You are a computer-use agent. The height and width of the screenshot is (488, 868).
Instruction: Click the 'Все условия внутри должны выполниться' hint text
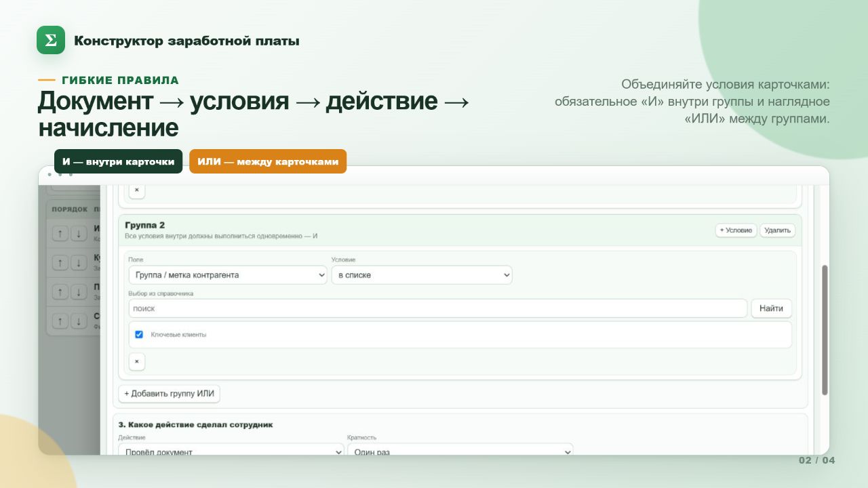[221, 237]
